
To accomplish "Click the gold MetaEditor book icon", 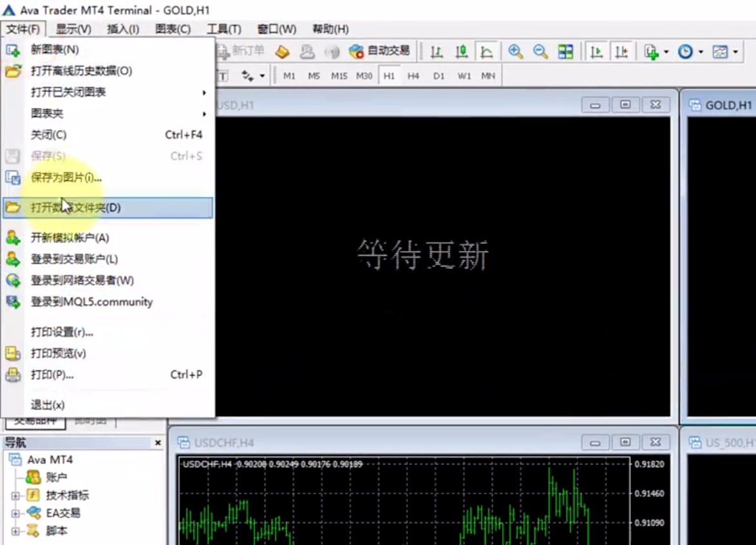I will [282, 51].
